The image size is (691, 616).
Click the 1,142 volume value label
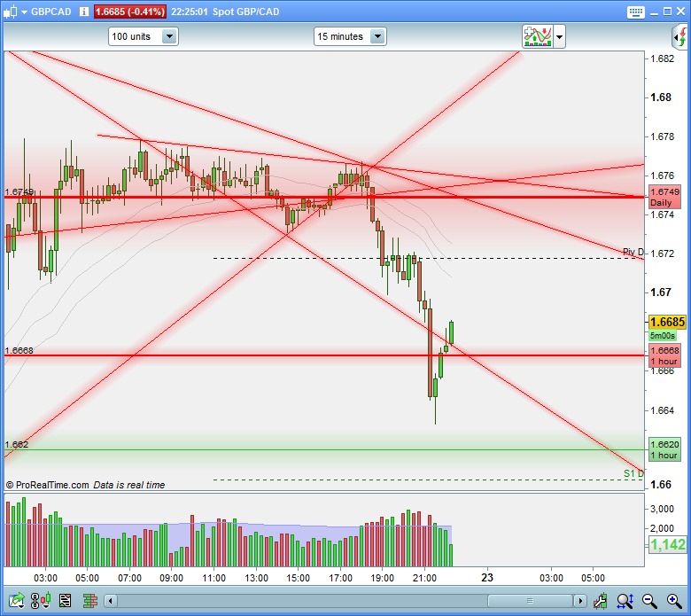coord(668,544)
